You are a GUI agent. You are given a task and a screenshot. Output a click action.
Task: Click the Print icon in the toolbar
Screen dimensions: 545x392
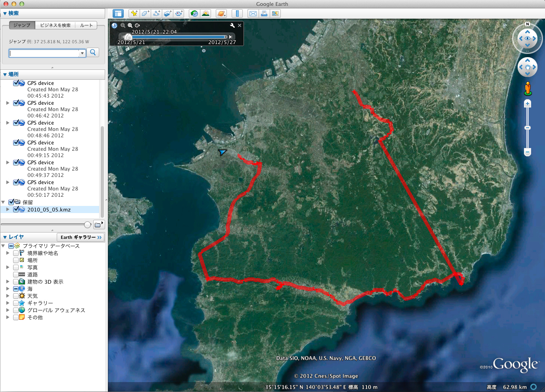(x=264, y=13)
